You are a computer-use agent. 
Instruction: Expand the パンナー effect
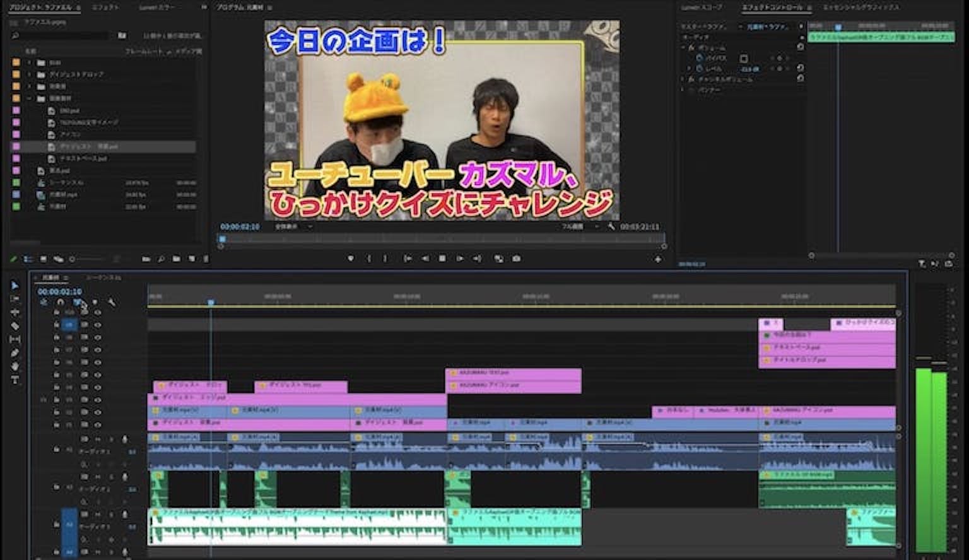click(x=683, y=90)
